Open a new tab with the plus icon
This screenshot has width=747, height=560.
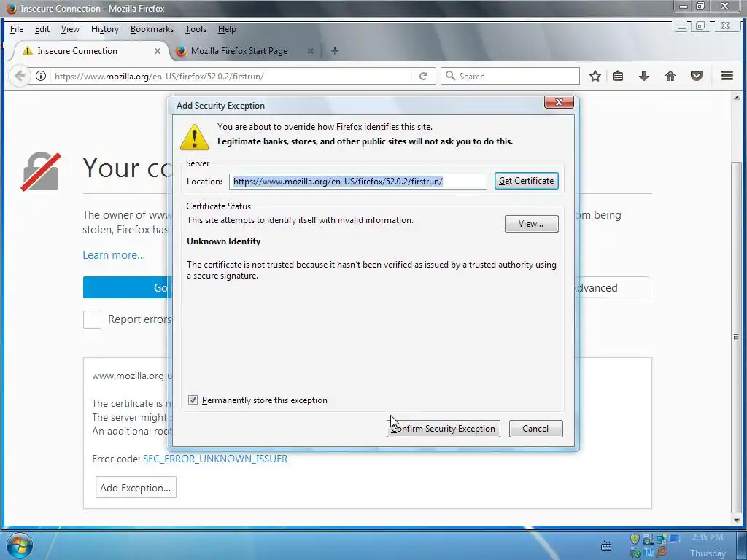point(335,51)
